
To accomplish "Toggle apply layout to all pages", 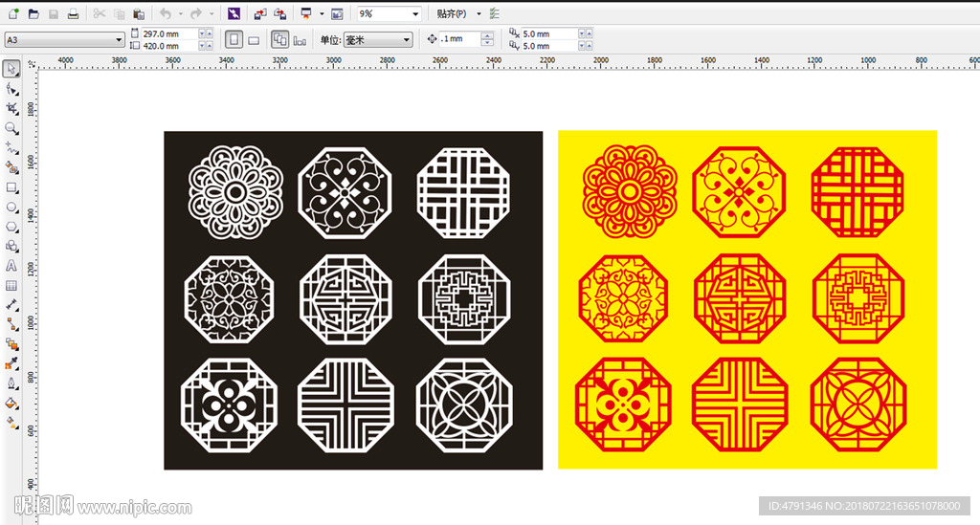I will (x=279, y=39).
